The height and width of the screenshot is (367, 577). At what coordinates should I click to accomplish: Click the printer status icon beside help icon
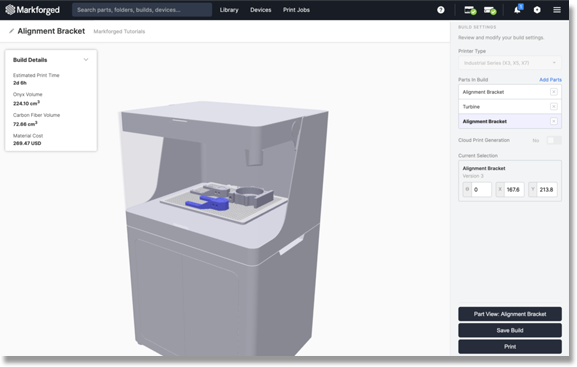[470, 10]
